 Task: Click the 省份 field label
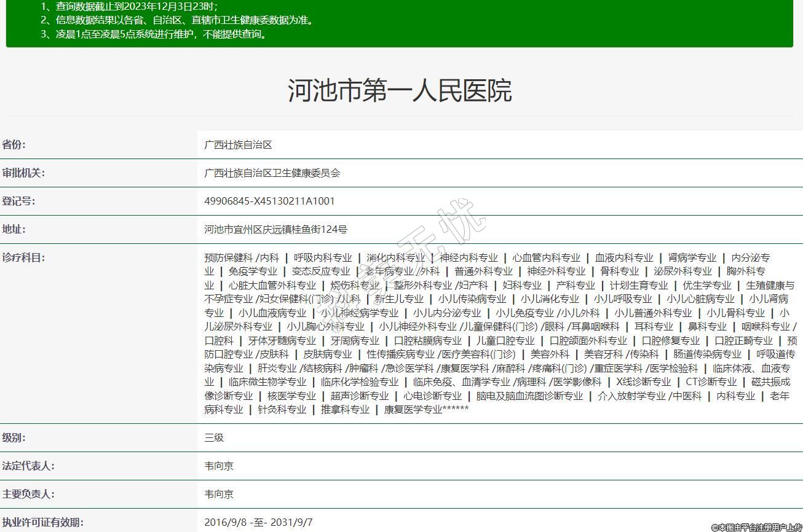pyautogui.click(x=14, y=145)
